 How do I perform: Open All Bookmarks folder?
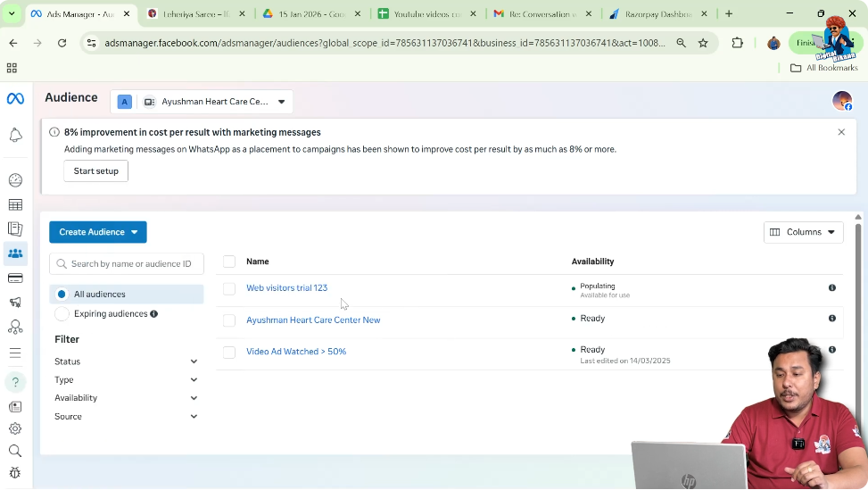click(x=823, y=68)
